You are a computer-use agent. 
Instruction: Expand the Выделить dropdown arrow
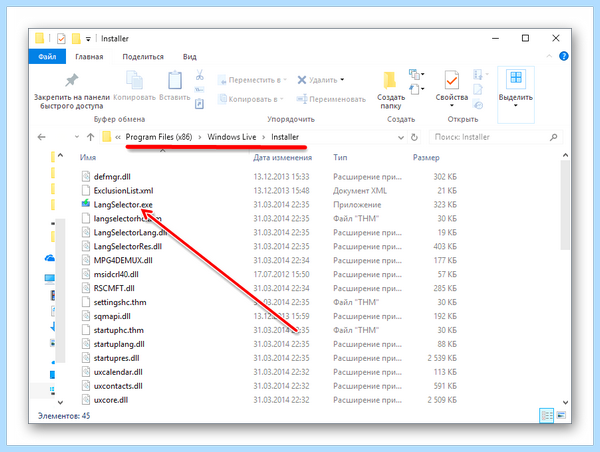(x=515, y=106)
